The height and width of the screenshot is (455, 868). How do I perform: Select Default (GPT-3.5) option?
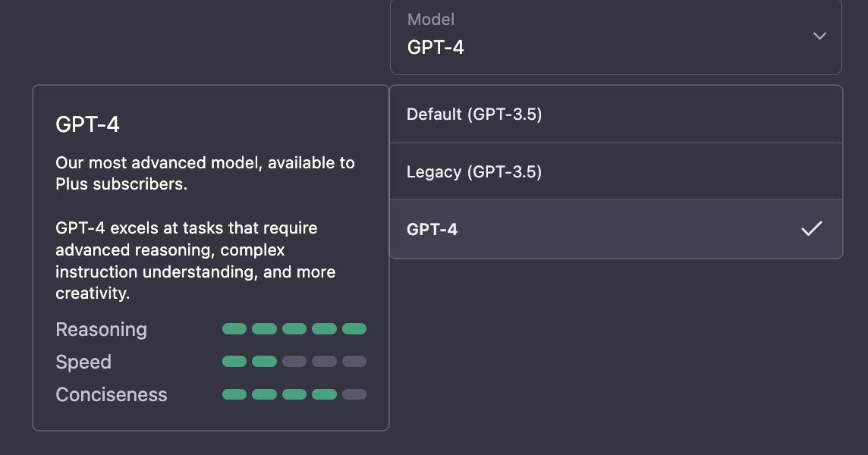pos(615,114)
